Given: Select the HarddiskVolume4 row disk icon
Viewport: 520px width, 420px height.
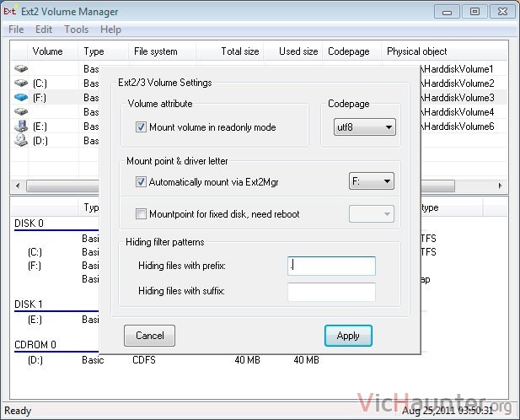Looking at the screenshot, I should tap(21, 112).
